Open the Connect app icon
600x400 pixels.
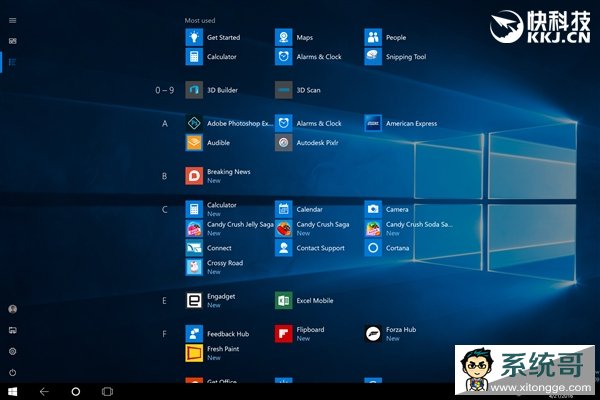click(194, 248)
